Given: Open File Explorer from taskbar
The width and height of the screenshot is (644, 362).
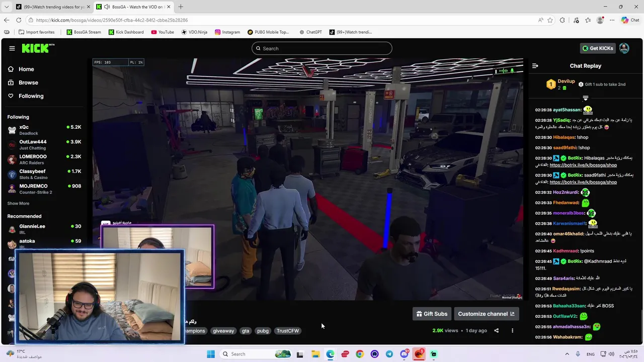Looking at the screenshot, I should pos(315,354).
